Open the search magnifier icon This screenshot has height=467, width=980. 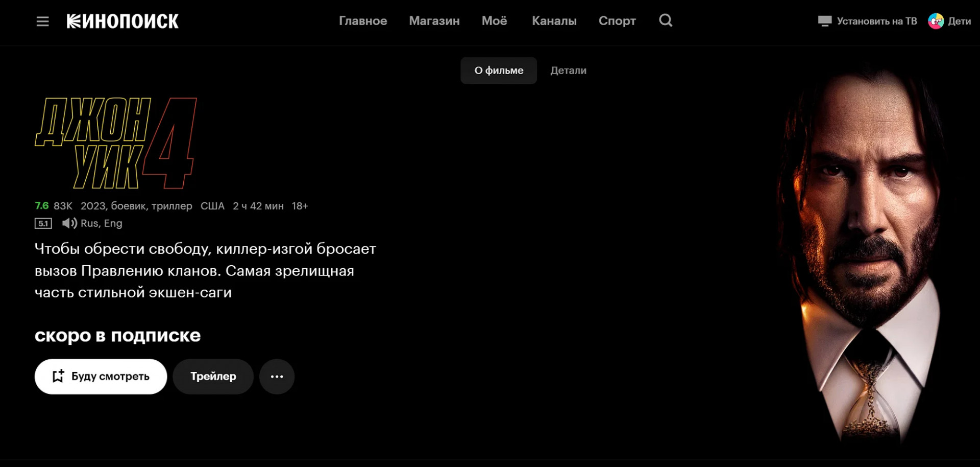pos(666,20)
